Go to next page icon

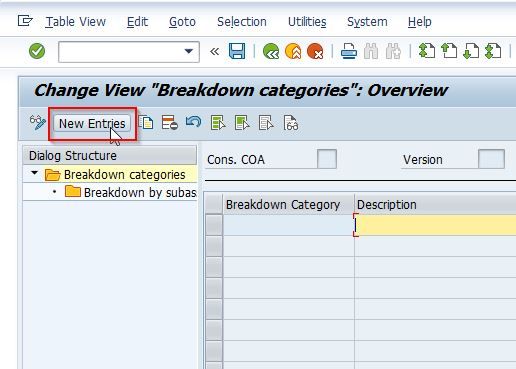(x=471, y=51)
